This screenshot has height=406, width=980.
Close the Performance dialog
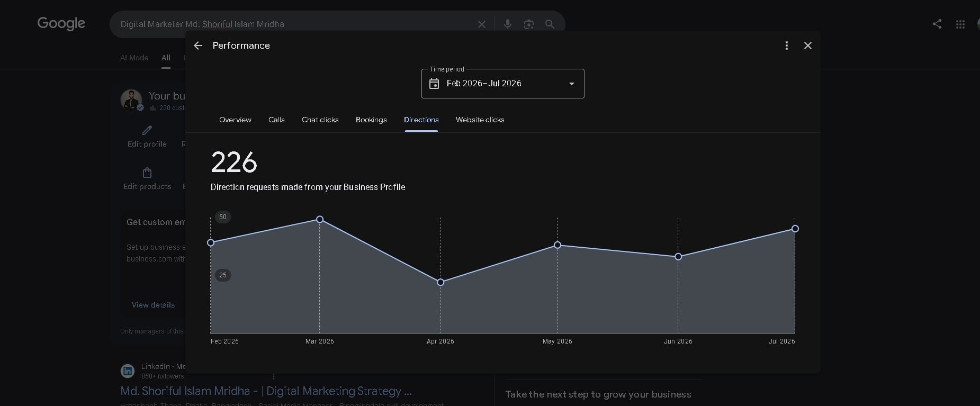tap(808, 46)
